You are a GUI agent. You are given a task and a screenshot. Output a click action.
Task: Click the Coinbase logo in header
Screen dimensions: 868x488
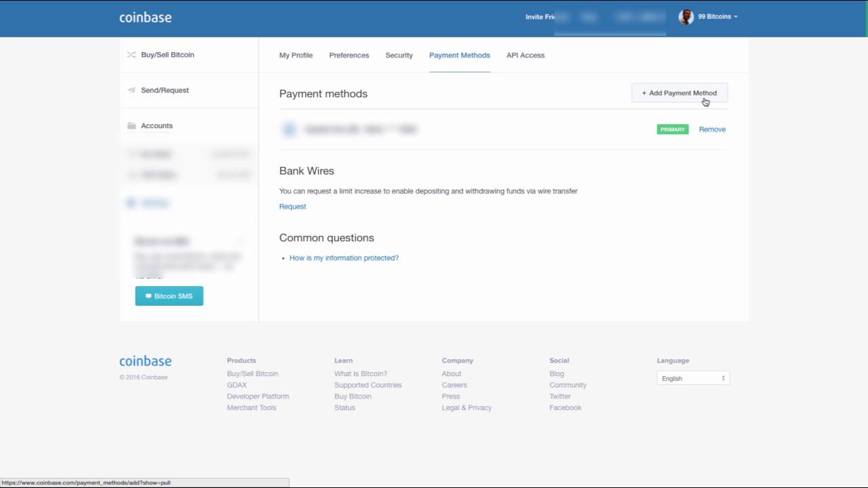coord(145,18)
